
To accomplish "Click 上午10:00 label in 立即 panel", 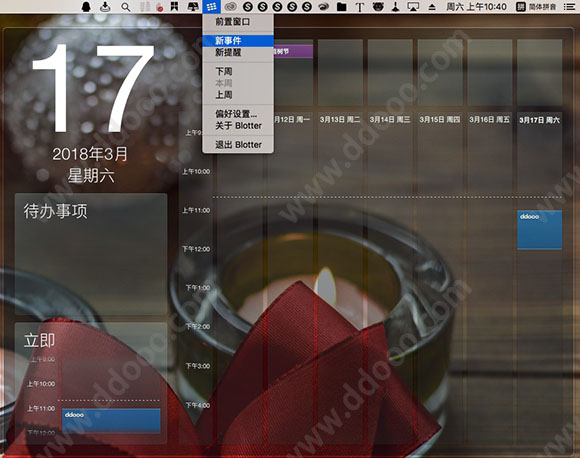I will click(41, 384).
